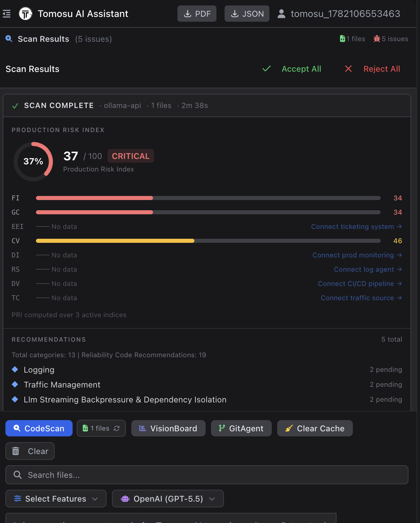Click the 37% risk gauge
420x523 pixels.
[x=33, y=161]
